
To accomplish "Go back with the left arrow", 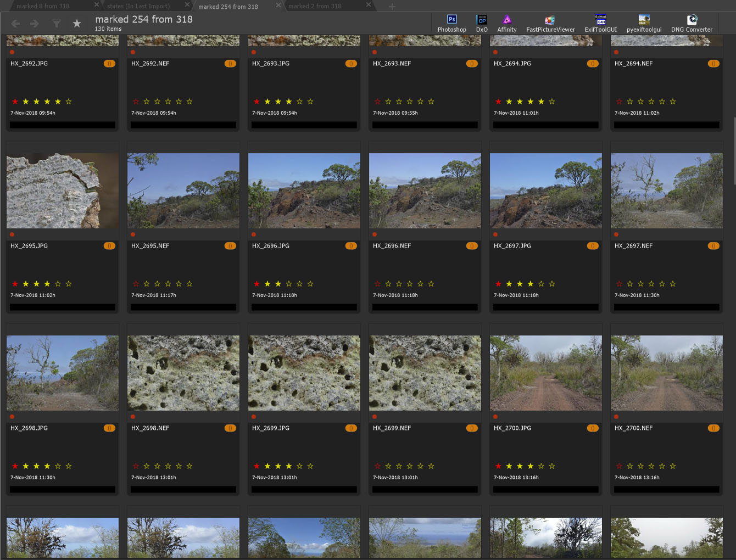I will click(16, 24).
